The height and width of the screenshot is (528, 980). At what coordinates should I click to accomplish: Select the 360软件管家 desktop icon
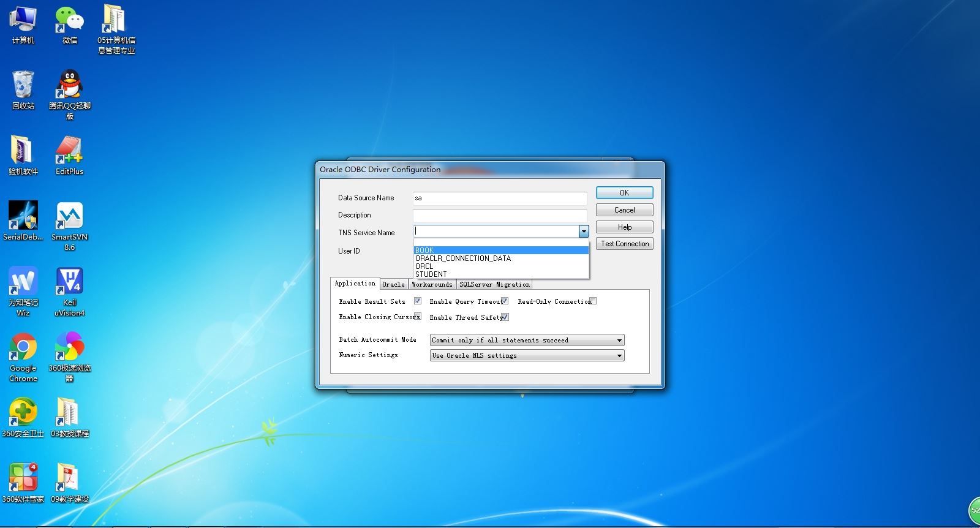23,483
